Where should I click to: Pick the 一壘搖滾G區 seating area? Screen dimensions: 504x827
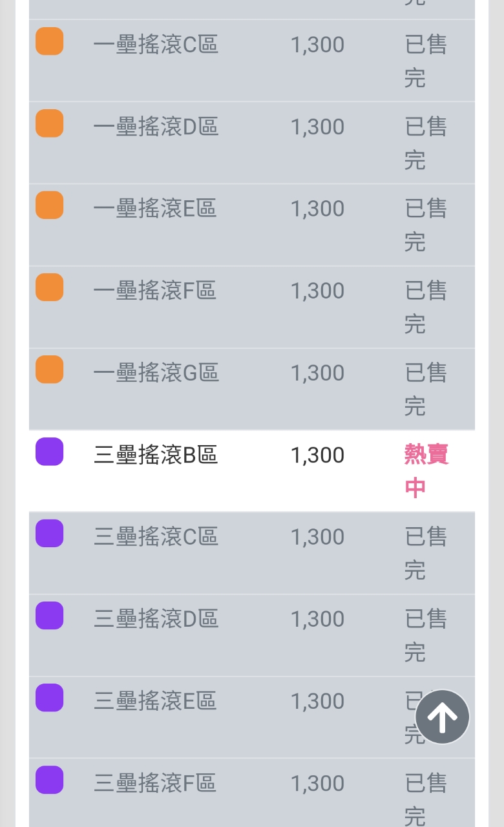(156, 373)
